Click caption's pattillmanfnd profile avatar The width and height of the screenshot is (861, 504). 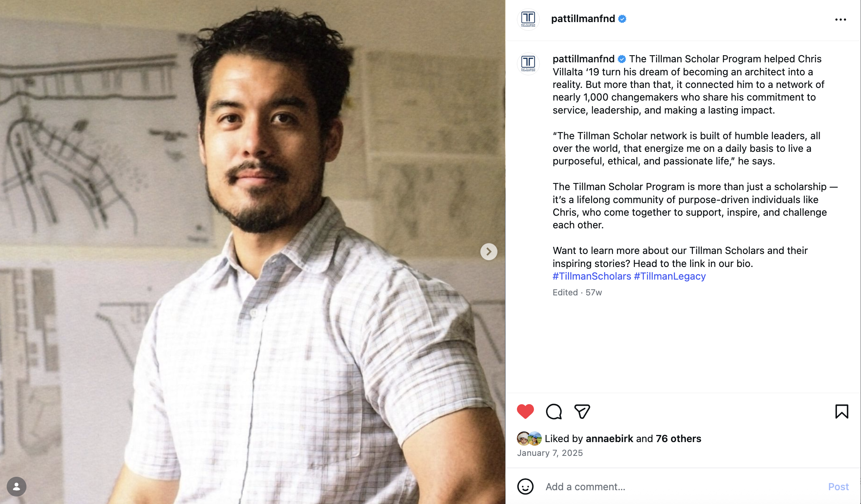(x=528, y=63)
